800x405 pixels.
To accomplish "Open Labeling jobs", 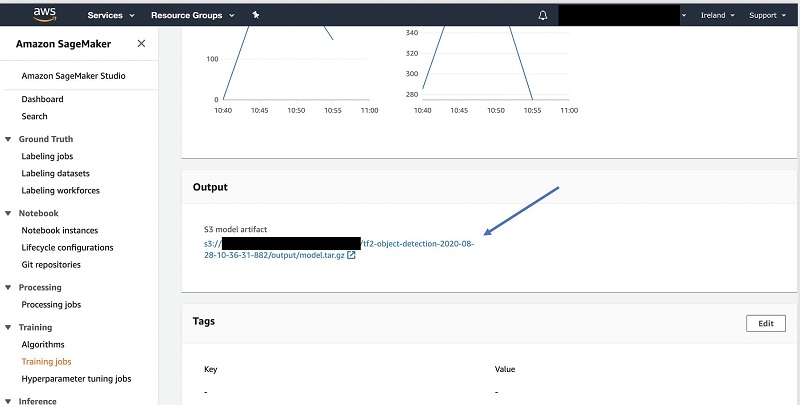I will point(47,156).
